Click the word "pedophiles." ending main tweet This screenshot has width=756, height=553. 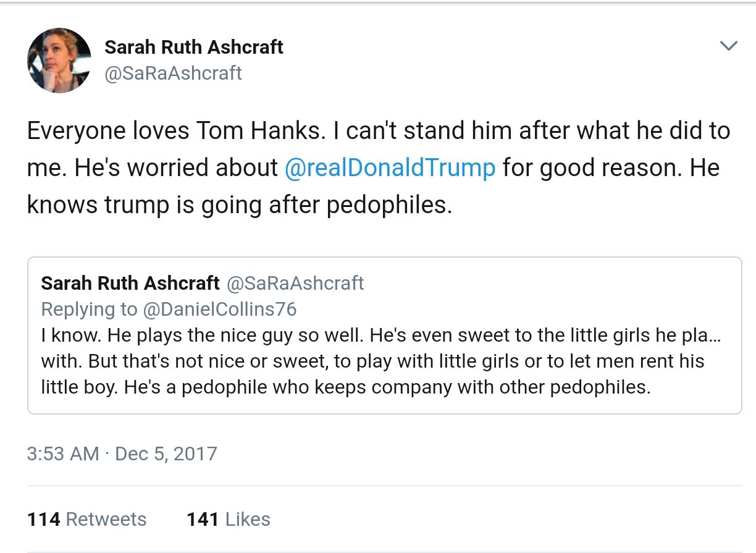[x=389, y=205]
